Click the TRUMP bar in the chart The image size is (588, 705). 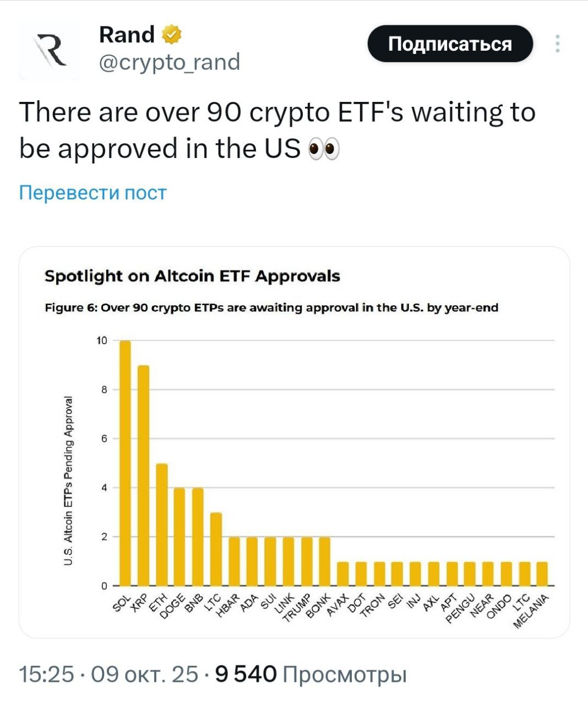[x=307, y=561]
